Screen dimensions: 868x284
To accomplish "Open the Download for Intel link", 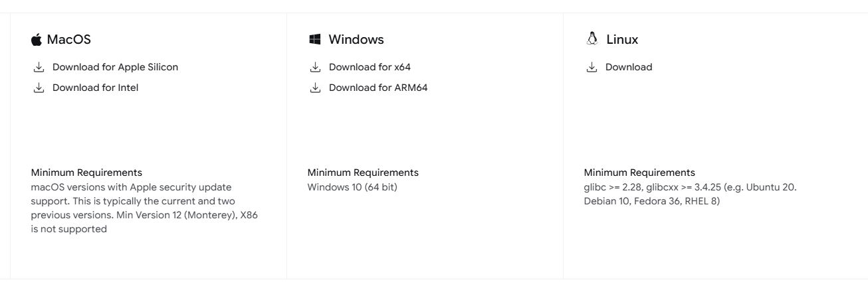I will coord(95,88).
